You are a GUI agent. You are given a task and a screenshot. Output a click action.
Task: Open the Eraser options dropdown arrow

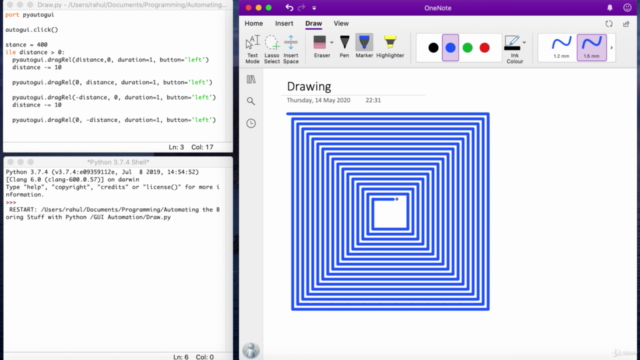coord(331,42)
